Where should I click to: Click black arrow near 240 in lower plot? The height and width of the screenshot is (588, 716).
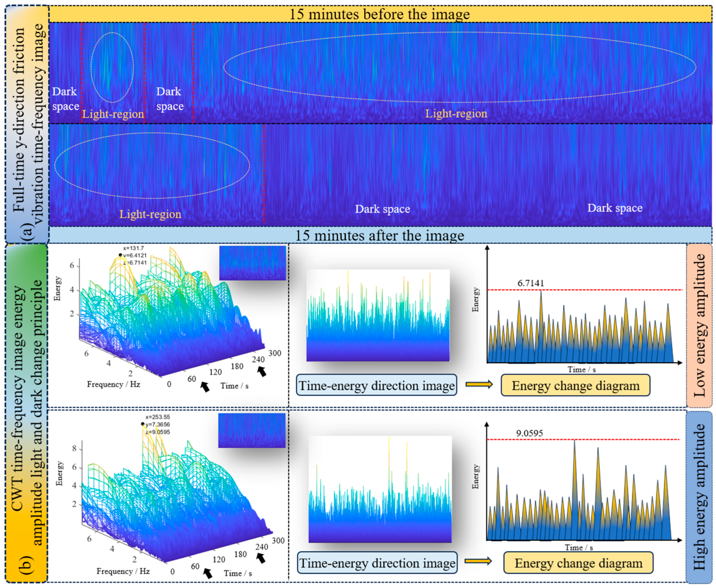[x=261, y=558]
